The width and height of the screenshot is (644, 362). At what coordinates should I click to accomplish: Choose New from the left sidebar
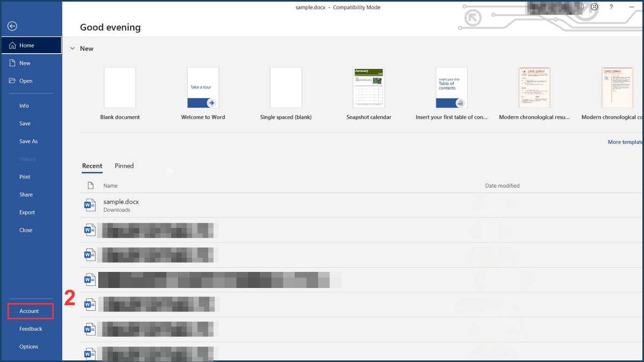tap(31, 63)
